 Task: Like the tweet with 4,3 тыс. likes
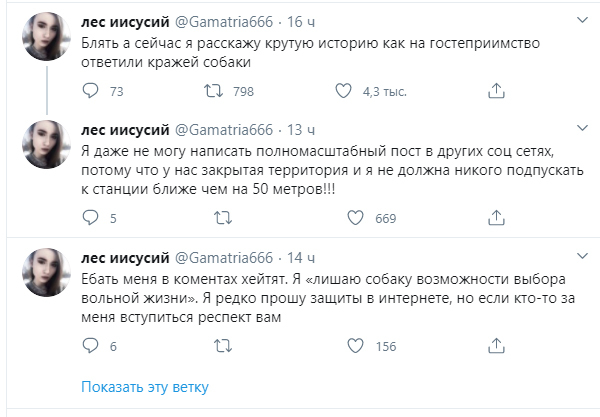point(343,92)
